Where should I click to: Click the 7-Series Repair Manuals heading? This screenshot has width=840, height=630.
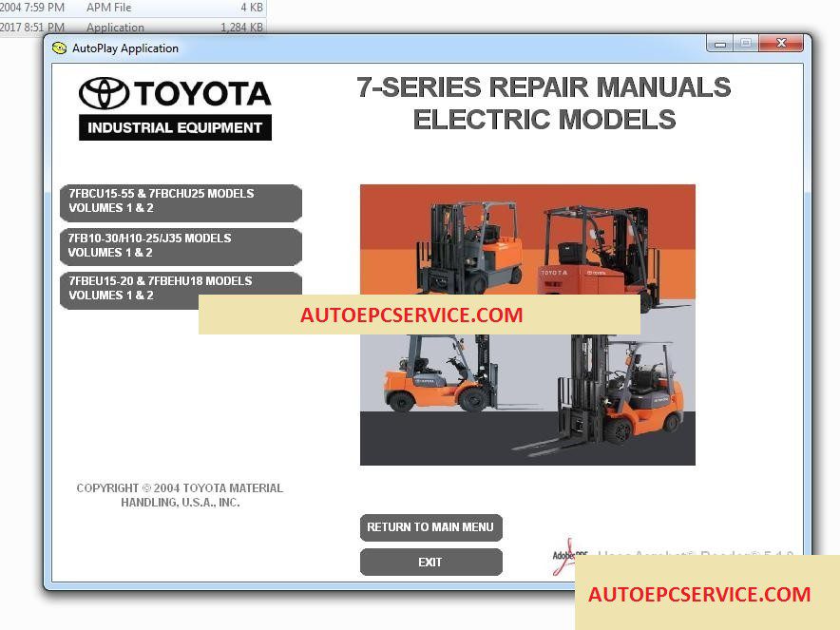[544, 104]
